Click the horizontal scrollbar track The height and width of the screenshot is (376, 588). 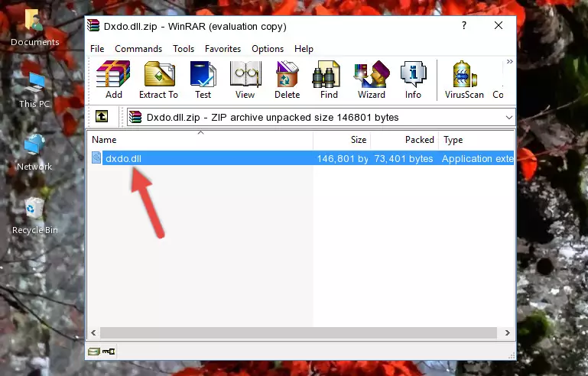tap(298, 332)
